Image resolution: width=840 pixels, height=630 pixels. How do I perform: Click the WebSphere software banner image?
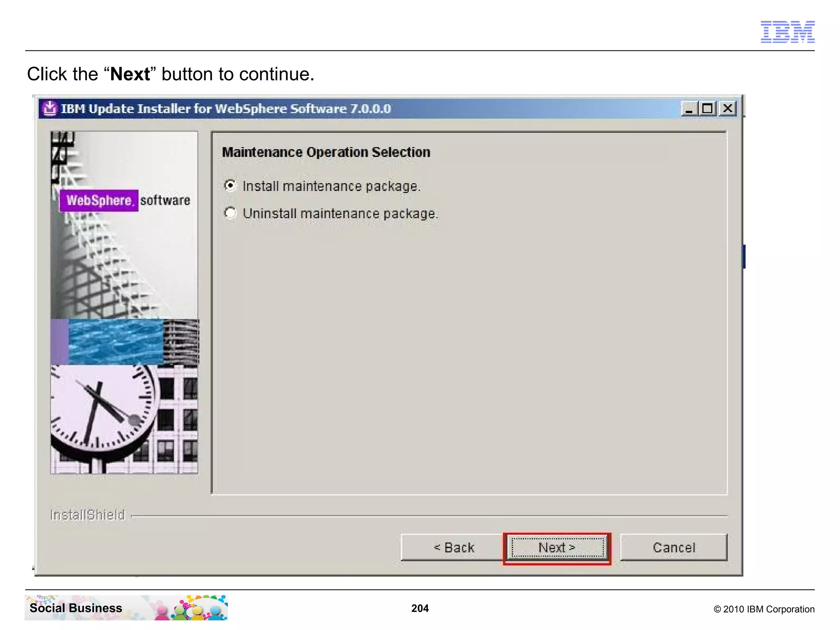124,303
